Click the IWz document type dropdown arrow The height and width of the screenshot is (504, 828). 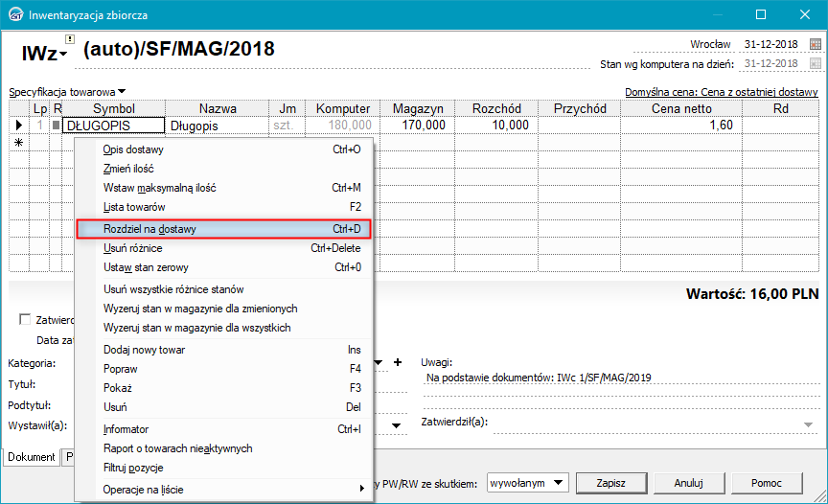[63, 54]
